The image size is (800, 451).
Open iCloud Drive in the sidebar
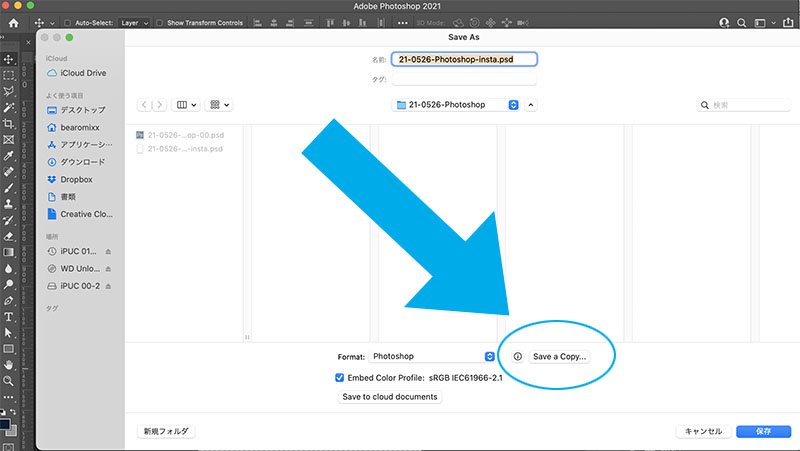pos(77,73)
